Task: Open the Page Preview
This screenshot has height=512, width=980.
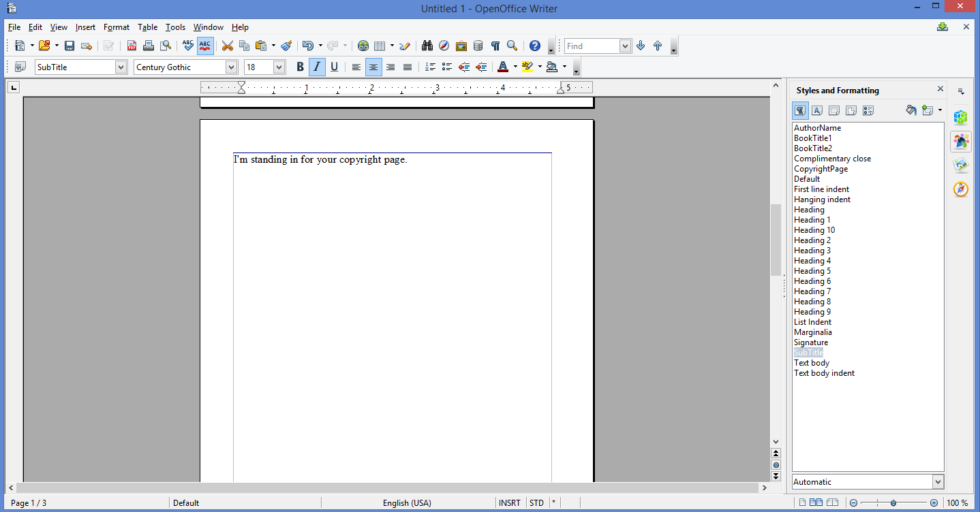Action: 165,46
